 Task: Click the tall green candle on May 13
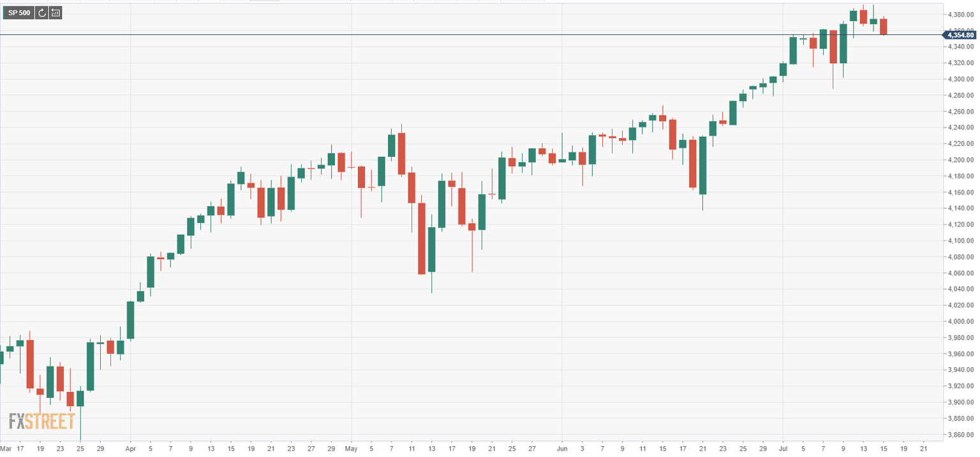pos(431,249)
